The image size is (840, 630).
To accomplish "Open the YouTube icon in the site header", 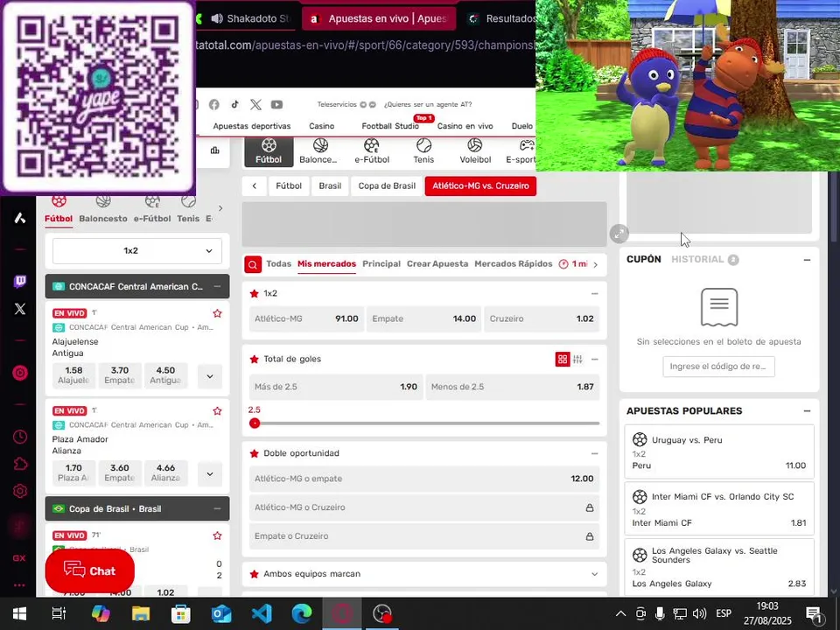I will click(277, 104).
